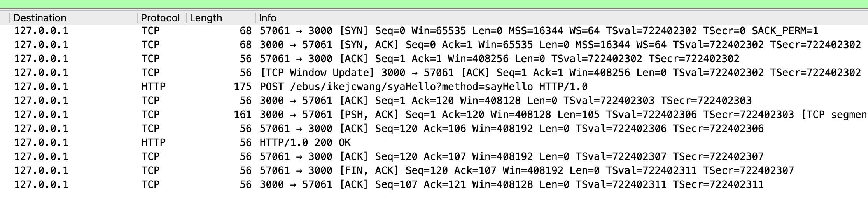Click the length value 161
Viewport: 868px width, 198px height.
243,115
